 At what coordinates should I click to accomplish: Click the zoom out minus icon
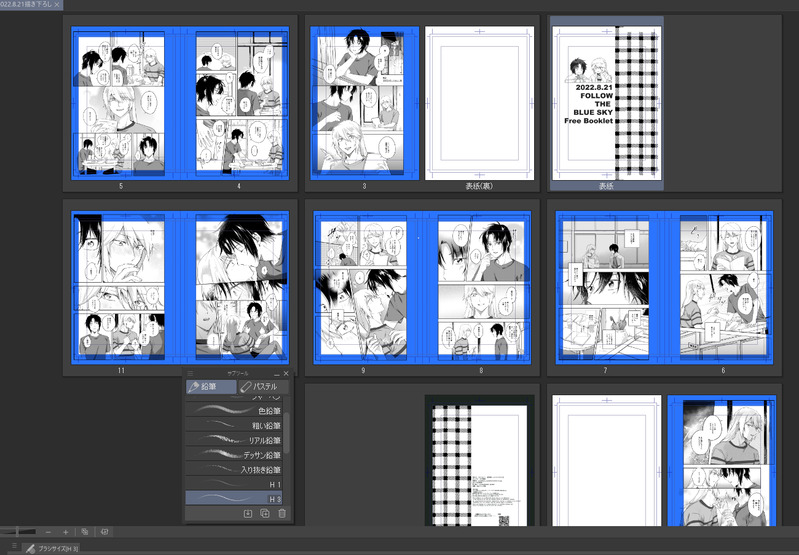pos(48,532)
